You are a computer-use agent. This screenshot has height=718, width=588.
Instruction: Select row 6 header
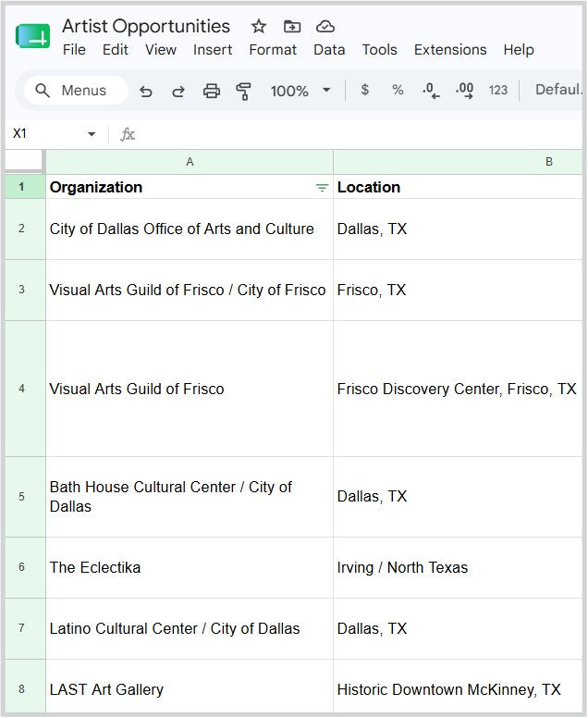[x=25, y=567]
